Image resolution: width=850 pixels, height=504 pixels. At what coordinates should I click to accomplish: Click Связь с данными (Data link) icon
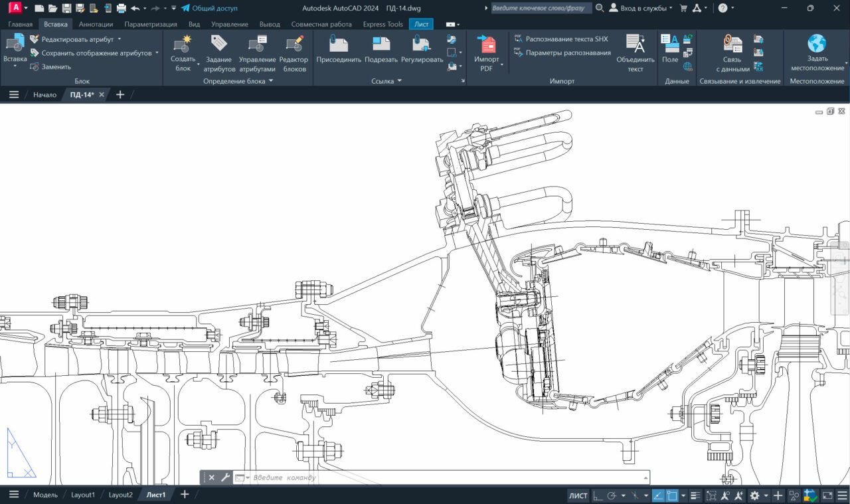pyautogui.click(x=733, y=44)
